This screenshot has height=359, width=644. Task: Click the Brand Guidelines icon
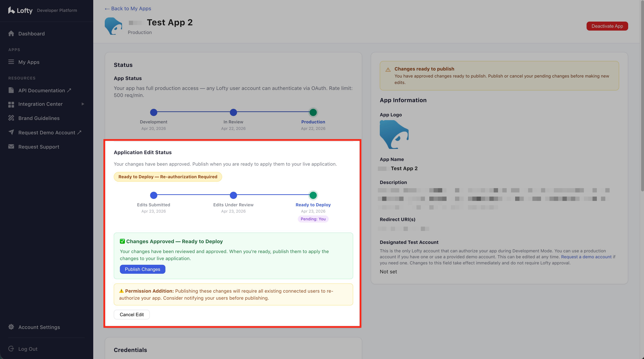(x=11, y=118)
